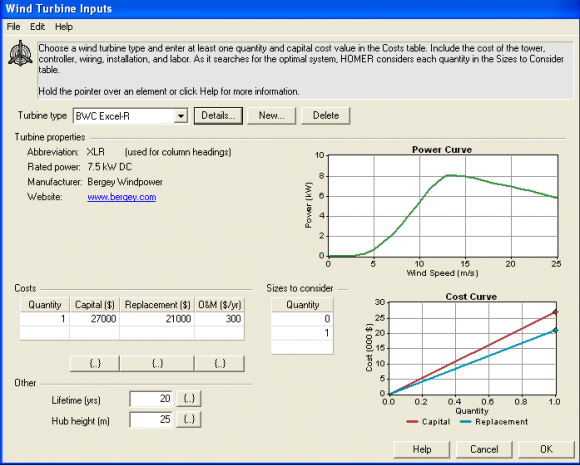Expand the Turbine type dropdown
580x466 pixels.
pos(181,116)
